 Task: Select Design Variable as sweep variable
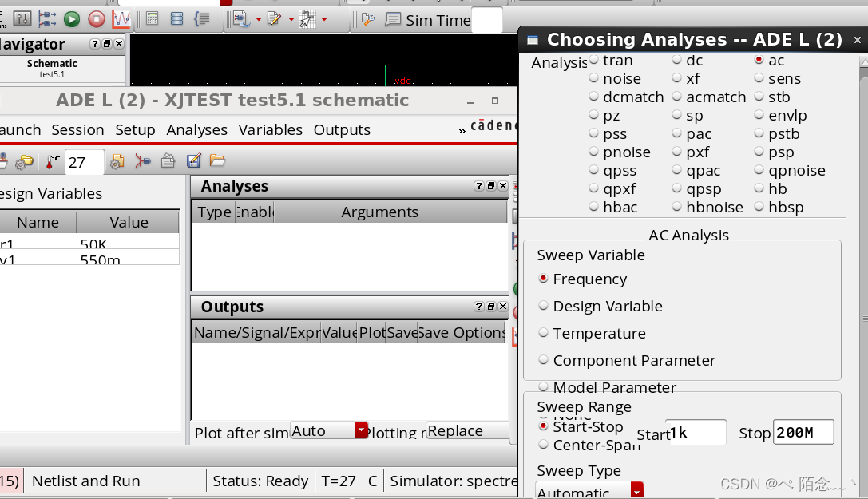pos(543,305)
